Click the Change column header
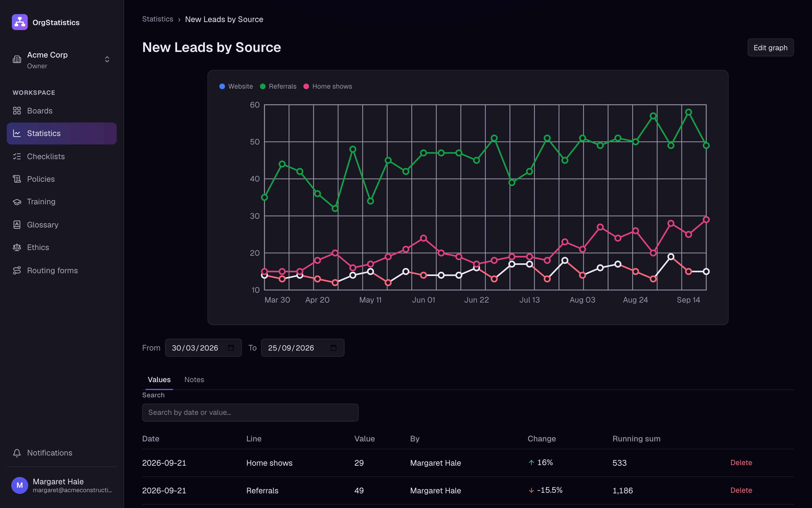The width and height of the screenshot is (812, 508). tap(542, 439)
